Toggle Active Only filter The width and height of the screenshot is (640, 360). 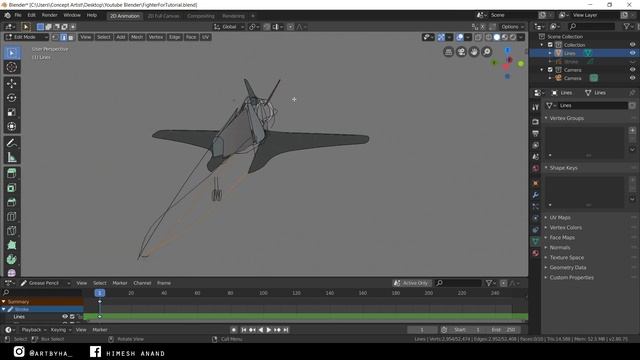(x=411, y=283)
